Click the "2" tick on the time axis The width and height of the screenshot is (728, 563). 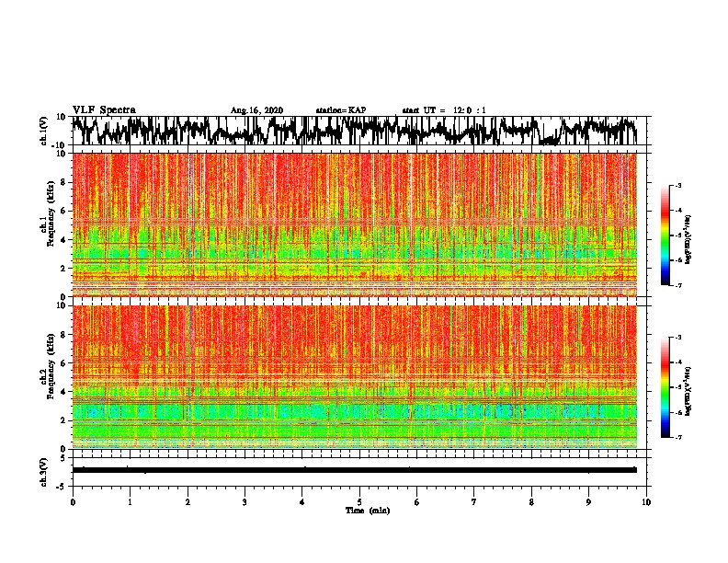pyautogui.click(x=188, y=502)
